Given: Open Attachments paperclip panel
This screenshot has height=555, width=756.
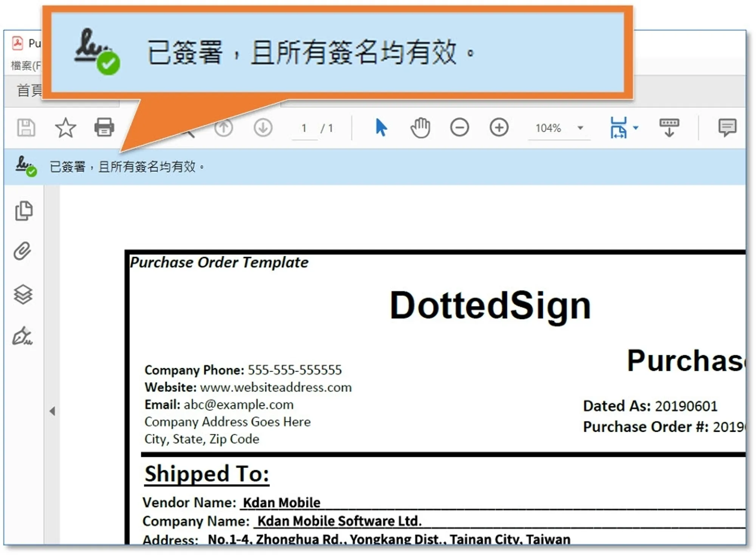Looking at the screenshot, I should pos(22,251).
